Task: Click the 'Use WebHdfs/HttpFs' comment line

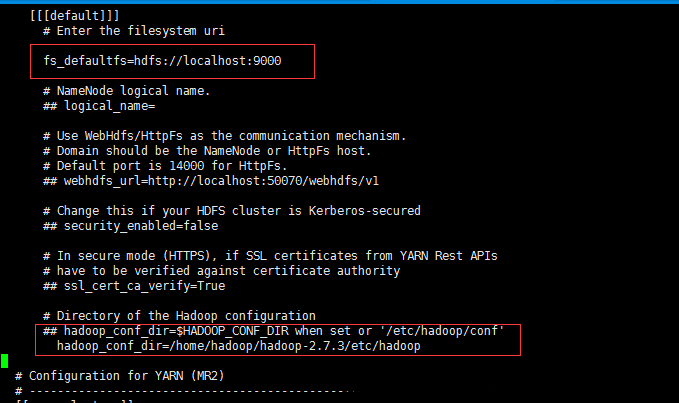Action: point(225,135)
